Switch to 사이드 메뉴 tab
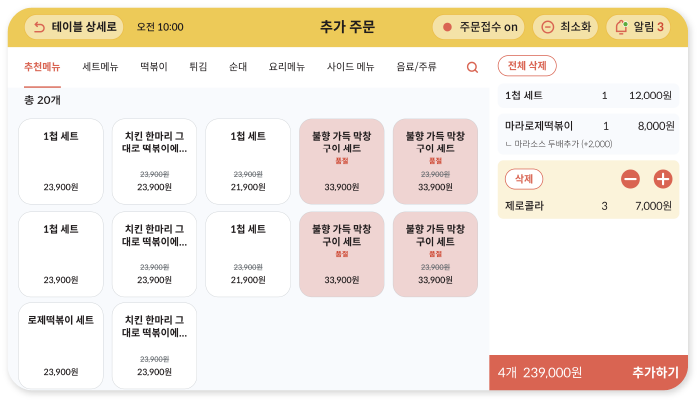Image resolution: width=700 pixels, height=403 pixels. [350, 67]
